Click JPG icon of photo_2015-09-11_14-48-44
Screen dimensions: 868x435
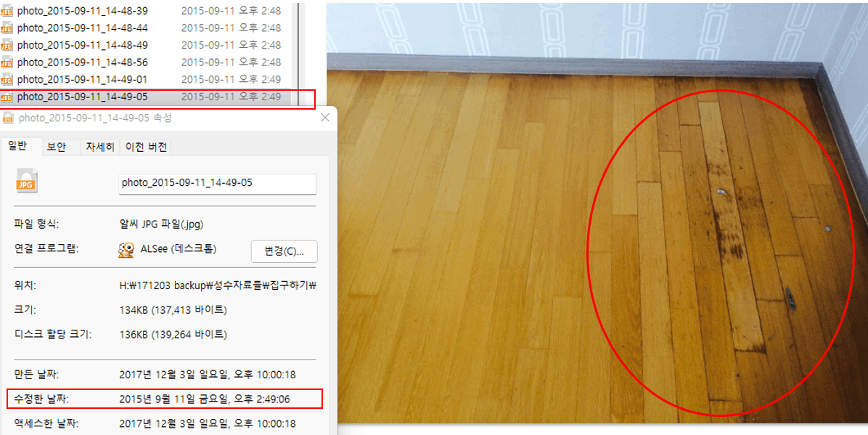pos(7,28)
